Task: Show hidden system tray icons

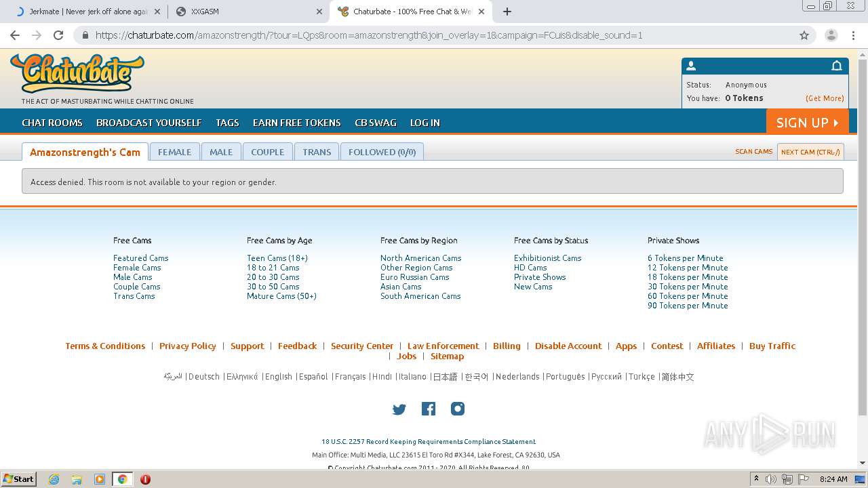Action: (756, 479)
